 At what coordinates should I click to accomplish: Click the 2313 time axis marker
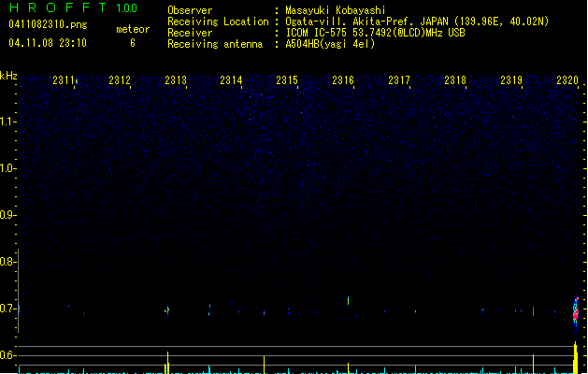pyautogui.click(x=176, y=80)
